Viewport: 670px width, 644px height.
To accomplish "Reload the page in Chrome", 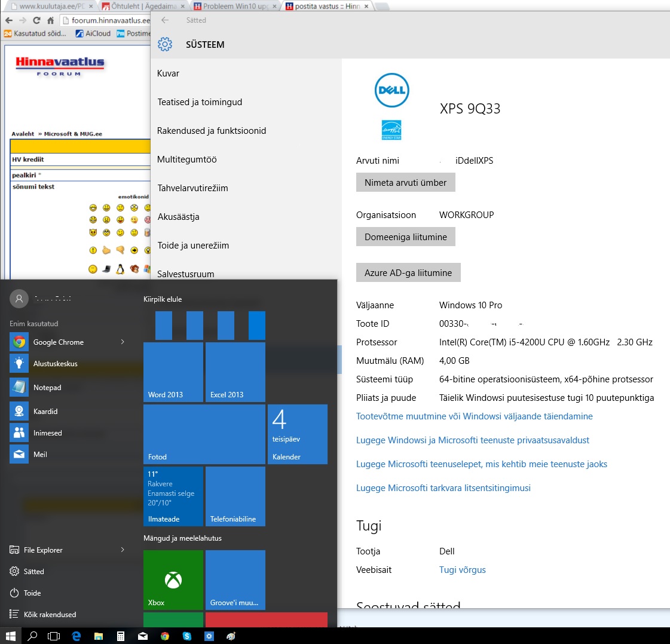I will 36,20.
